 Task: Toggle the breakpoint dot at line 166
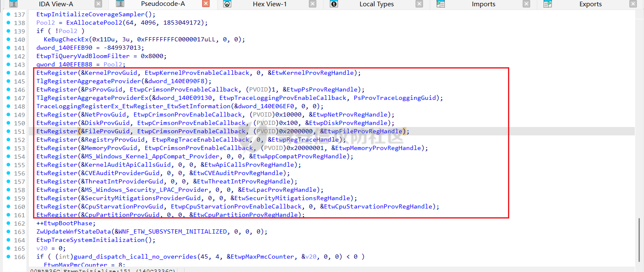click(9, 257)
